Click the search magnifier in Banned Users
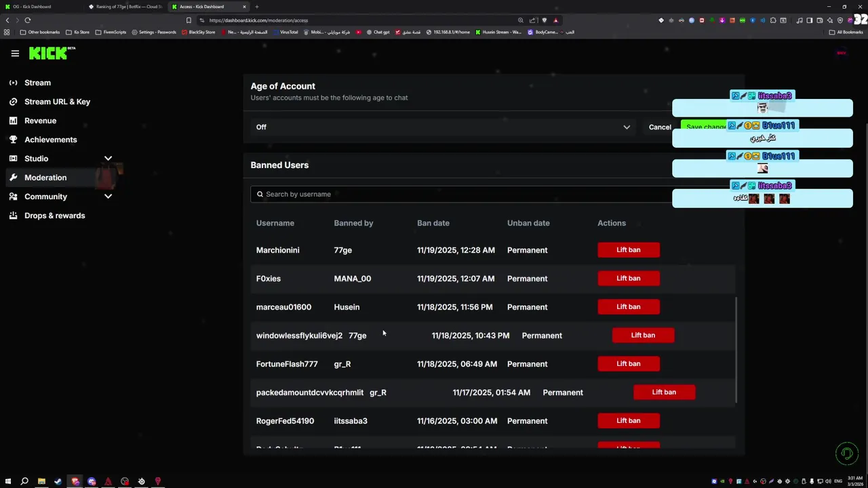This screenshot has height=488, width=868. [x=260, y=194]
